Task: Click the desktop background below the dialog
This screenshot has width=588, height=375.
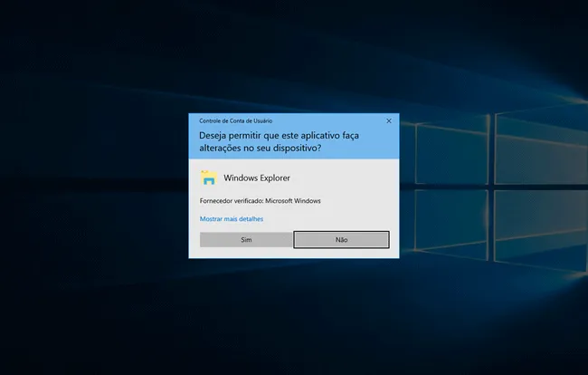Action: tap(294, 317)
